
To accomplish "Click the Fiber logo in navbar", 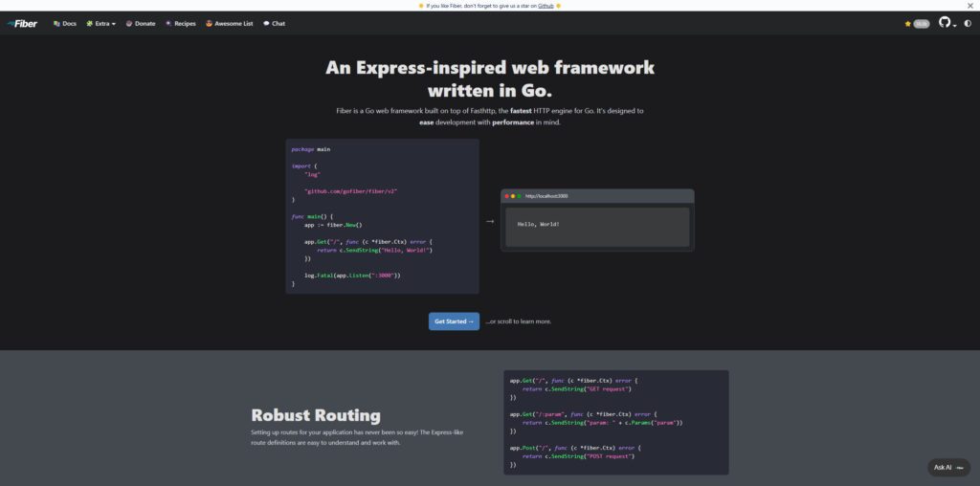I will [23, 23].
